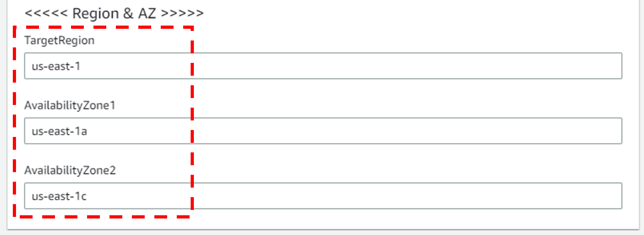
Task: Click the right ">>>>>" chevrons in the heading
Action: click(182, 13)
